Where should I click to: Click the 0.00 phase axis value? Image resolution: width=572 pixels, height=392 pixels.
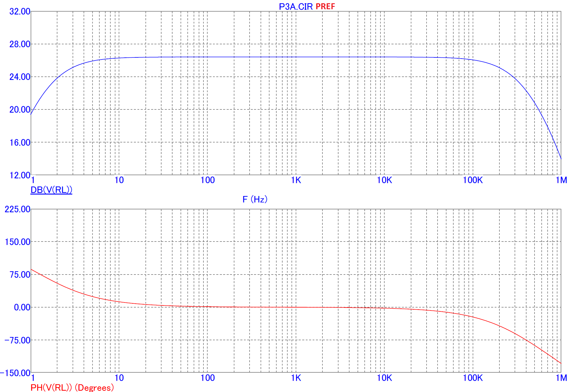(22, 307)
